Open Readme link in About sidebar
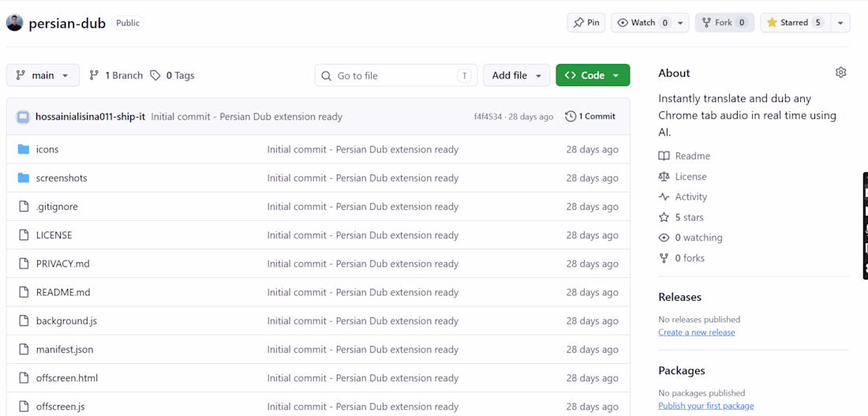 point(684,156)
